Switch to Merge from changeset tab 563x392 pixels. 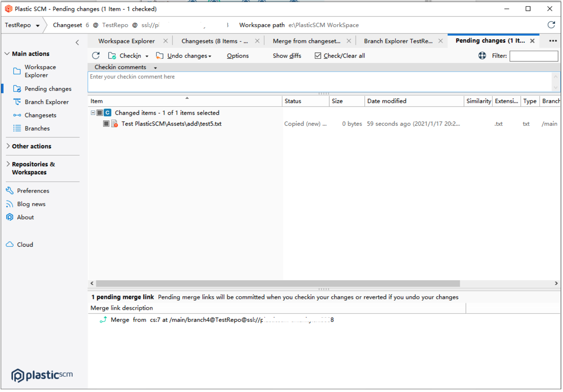[x=306, y=41]
